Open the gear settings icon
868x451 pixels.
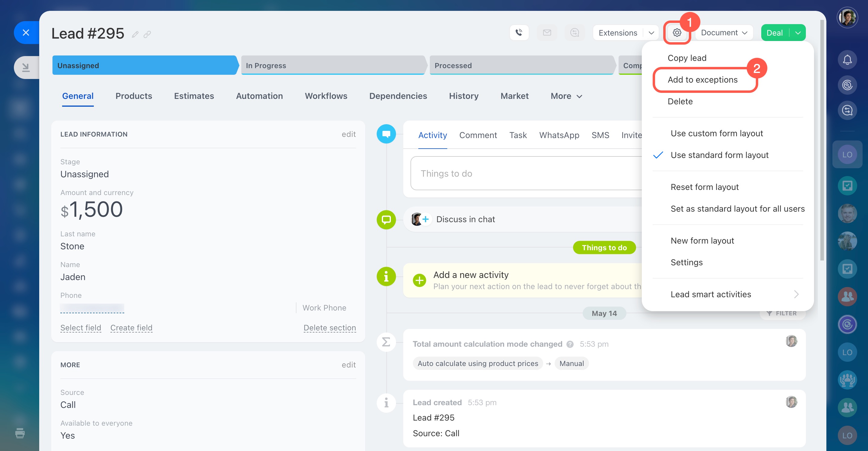(x=676, y=33)
